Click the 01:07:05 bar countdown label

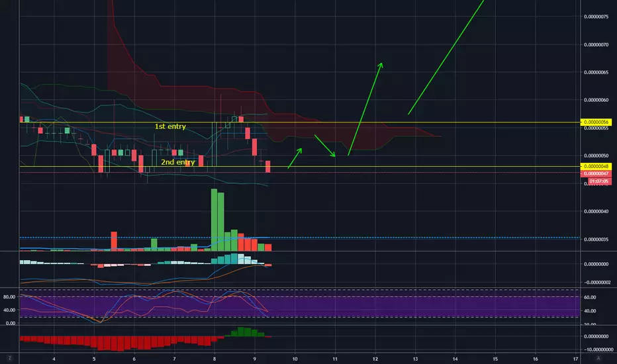pos(599,181)
